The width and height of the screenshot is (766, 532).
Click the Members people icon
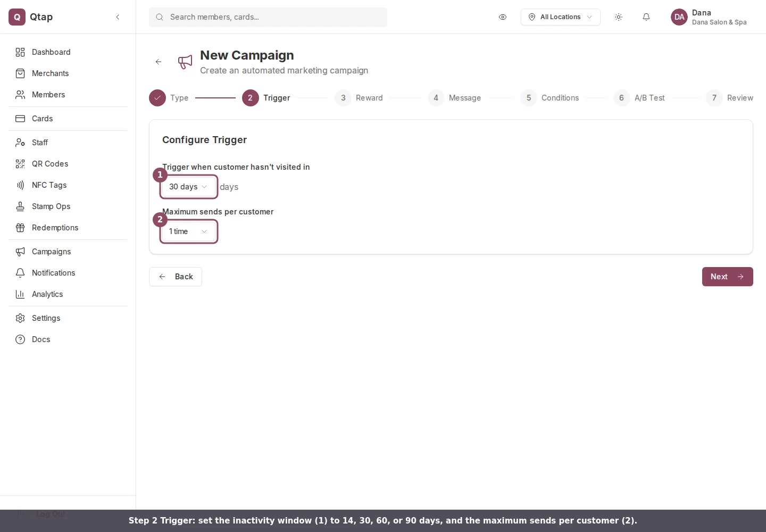[20, 95]
